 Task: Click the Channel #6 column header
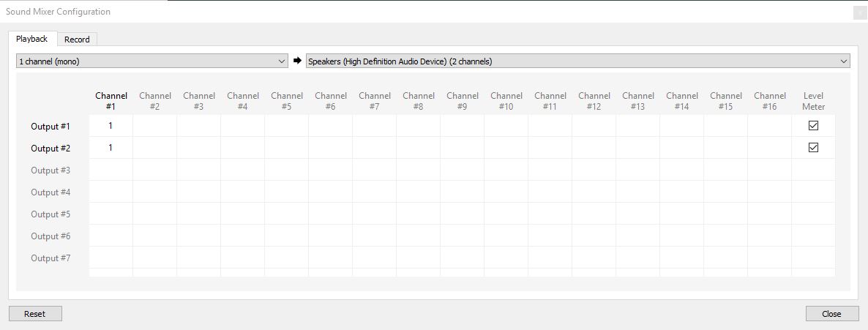point(331,101)
